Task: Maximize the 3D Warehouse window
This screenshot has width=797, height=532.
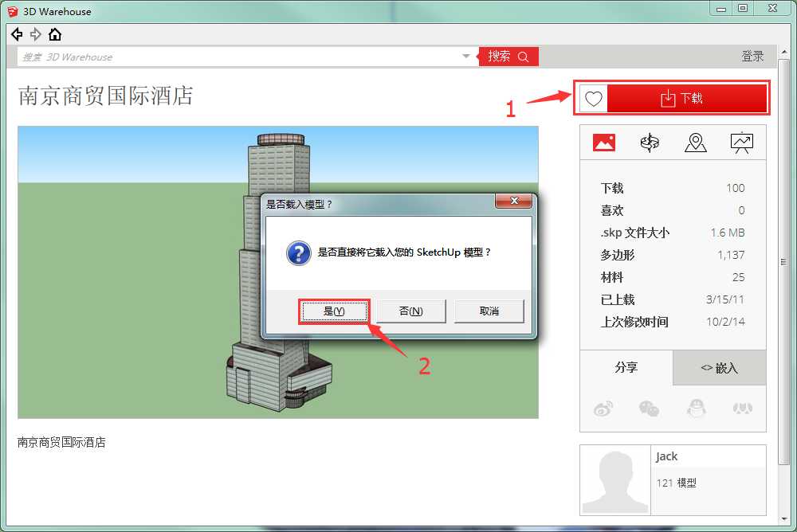Action: [743, 9]
